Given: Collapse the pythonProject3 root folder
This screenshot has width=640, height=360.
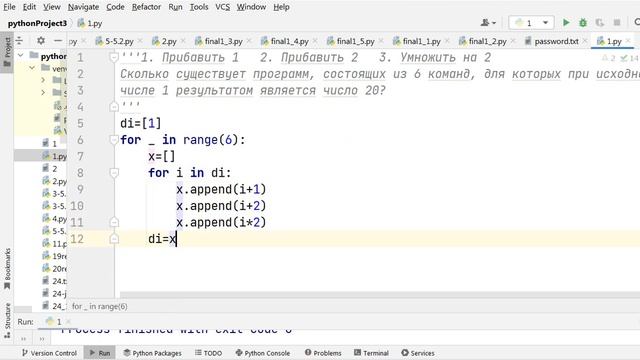Looking at the screenshot, I should (21, 56).
